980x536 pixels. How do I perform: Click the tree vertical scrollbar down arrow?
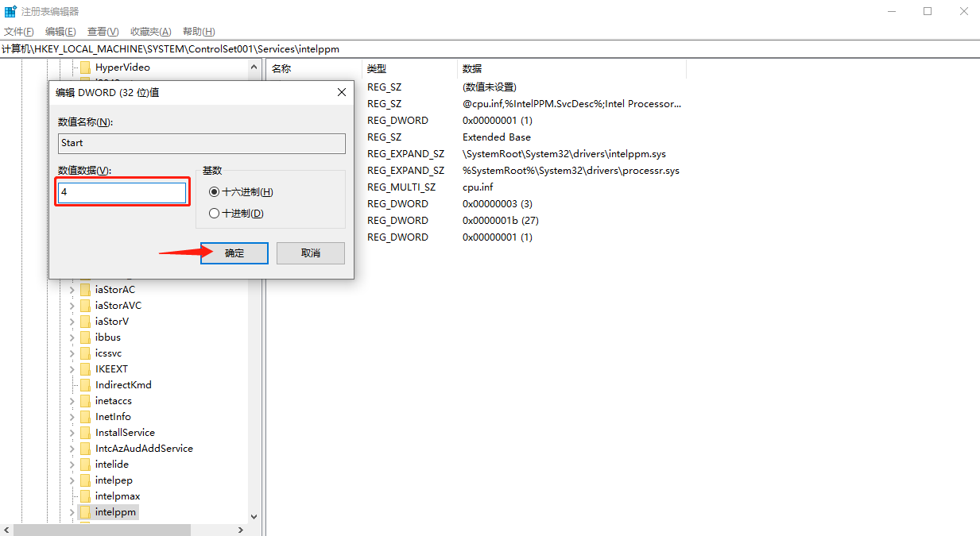254,516
